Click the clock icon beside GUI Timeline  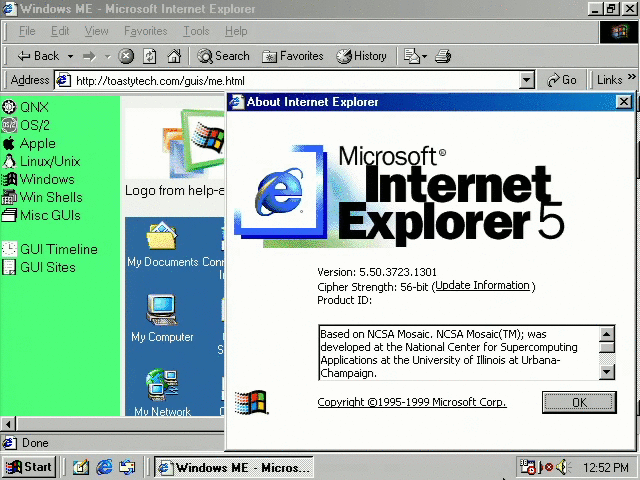tap(9, 249)
